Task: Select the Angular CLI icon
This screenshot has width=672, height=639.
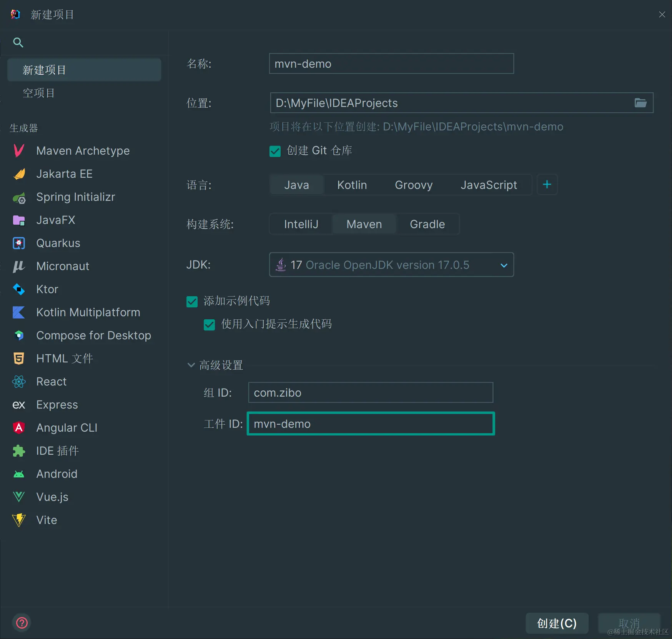Action: pyautogui.click(x=19, y=427)
